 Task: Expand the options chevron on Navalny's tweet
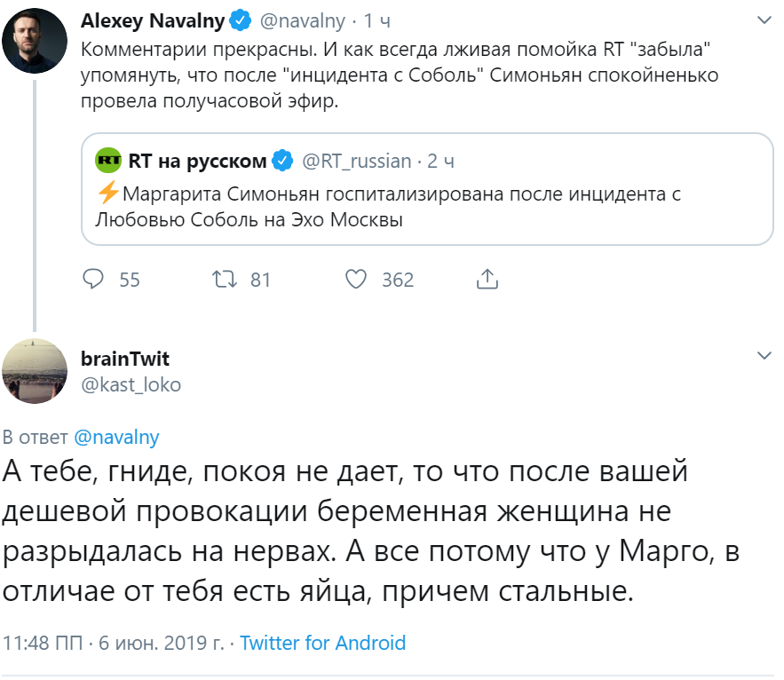point(764,20)
